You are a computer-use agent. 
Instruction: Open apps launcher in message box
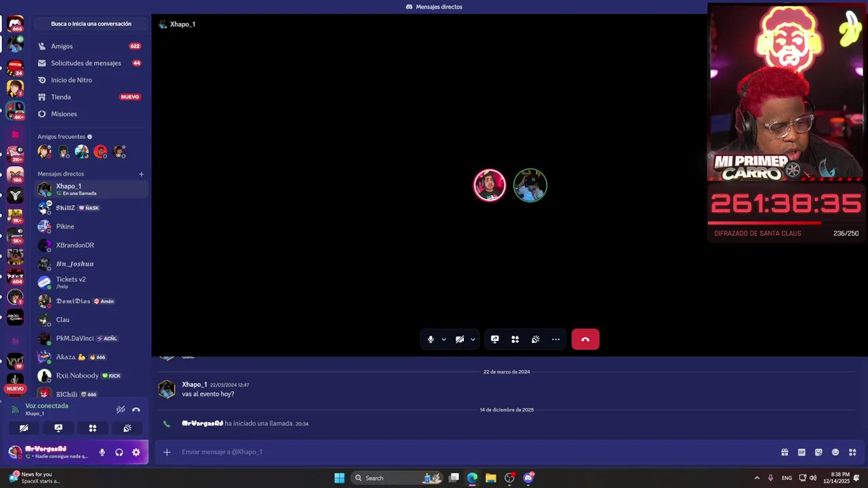tap(852, 452)
